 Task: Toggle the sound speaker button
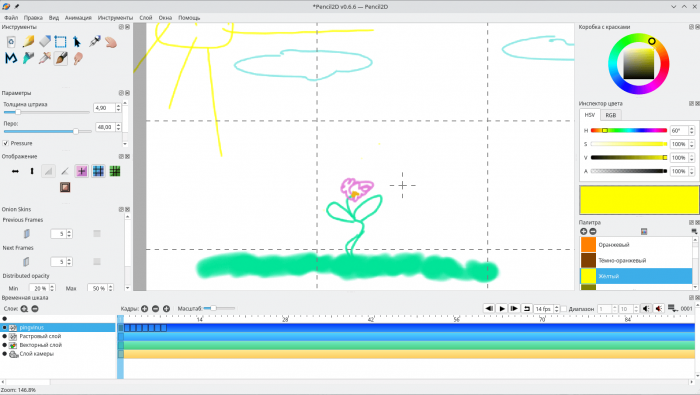point(646,309)
